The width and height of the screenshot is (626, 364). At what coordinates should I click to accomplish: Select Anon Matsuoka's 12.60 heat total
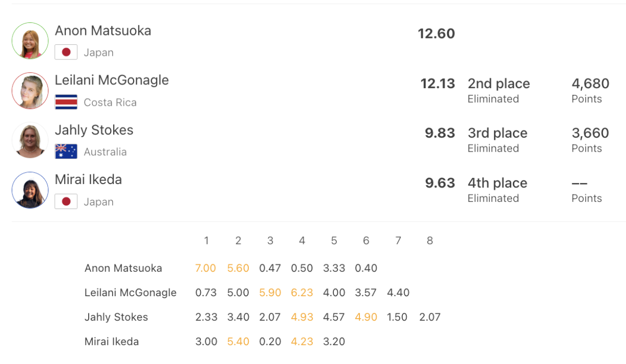coord(437,34)
